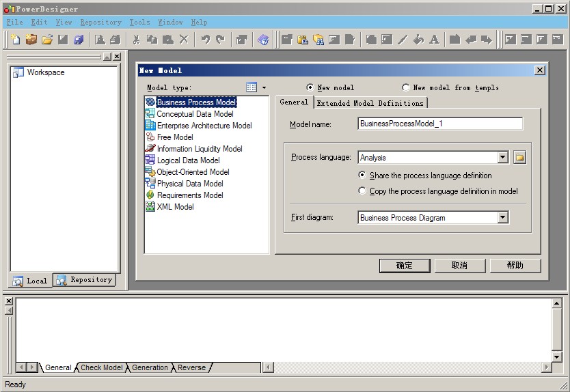Open the Process language dropdown

(503, 157)
